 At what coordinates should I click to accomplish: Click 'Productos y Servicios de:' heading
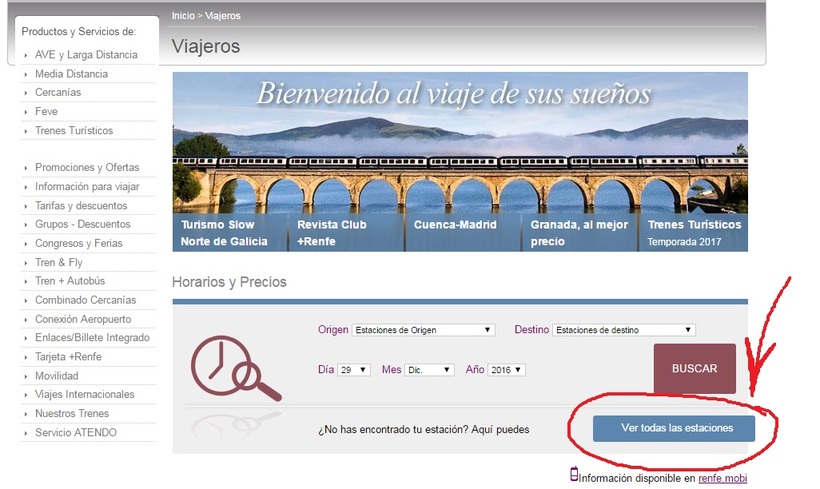coord(78,31)
